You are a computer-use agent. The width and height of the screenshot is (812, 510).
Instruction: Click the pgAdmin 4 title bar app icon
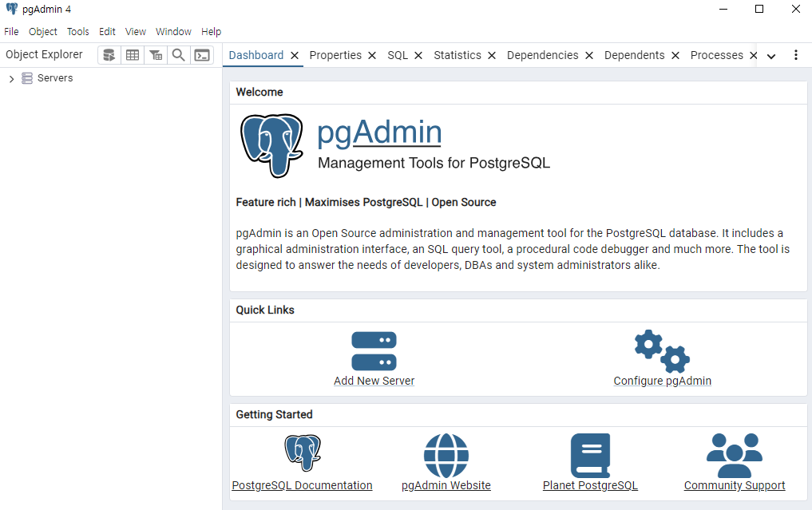[x=11, y=9]
